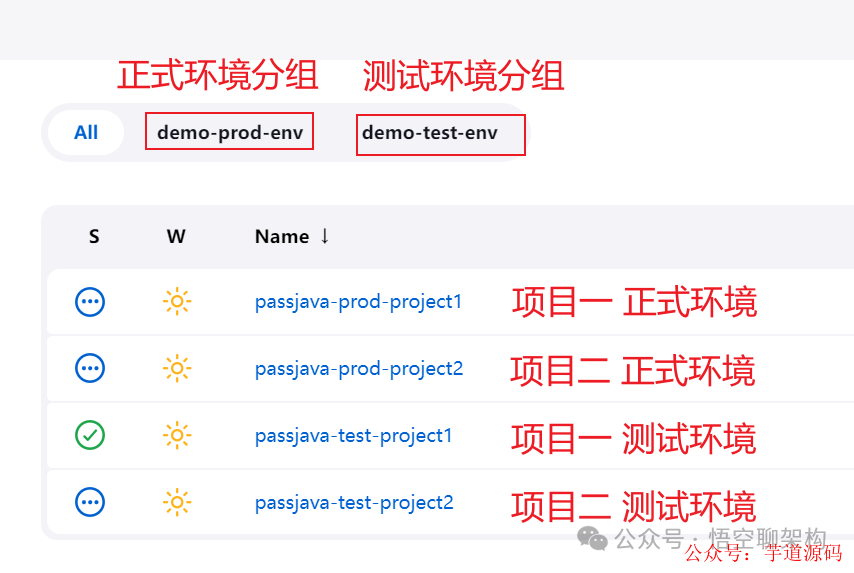The height and width of the screenshot is (573, 854).
Task: Open the passjava-test-project2 job
Action: pyautogui.click(x=354, y=503)
